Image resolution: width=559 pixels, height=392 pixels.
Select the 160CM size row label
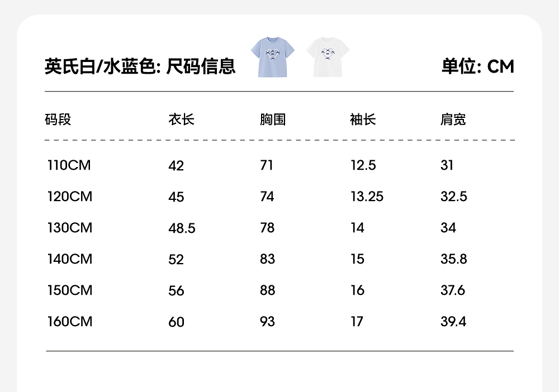point(70,322)
